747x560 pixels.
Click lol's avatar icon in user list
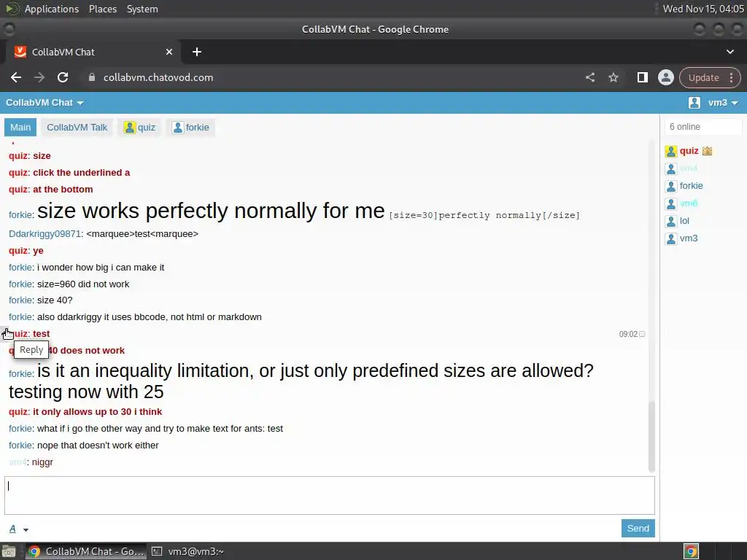point(671,222)
